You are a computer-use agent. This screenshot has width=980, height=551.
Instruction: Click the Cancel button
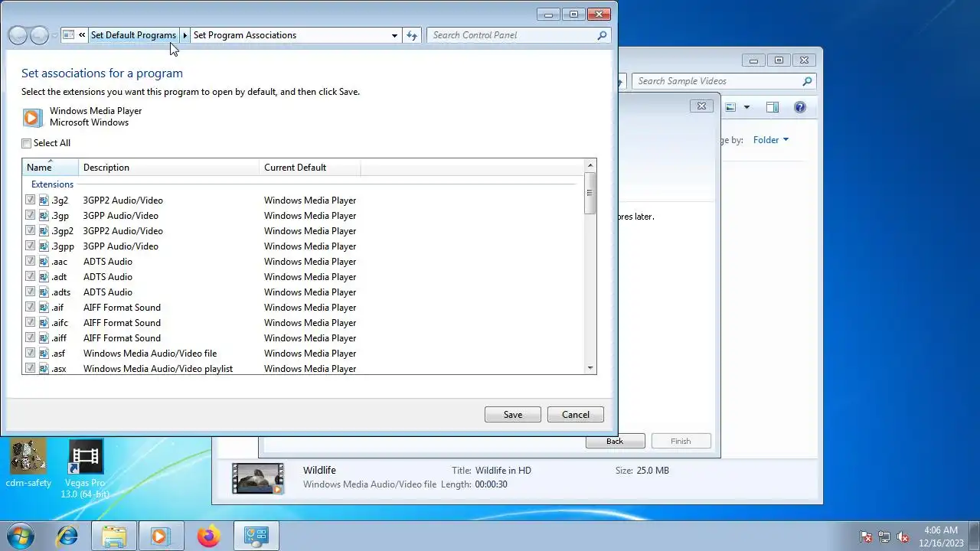click(x=576, y=415)
